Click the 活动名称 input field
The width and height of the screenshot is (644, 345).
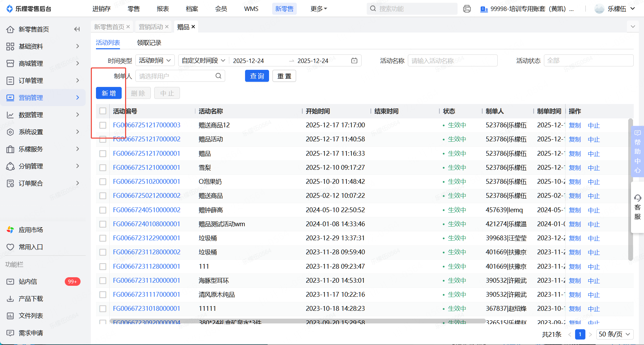[452, 61]
